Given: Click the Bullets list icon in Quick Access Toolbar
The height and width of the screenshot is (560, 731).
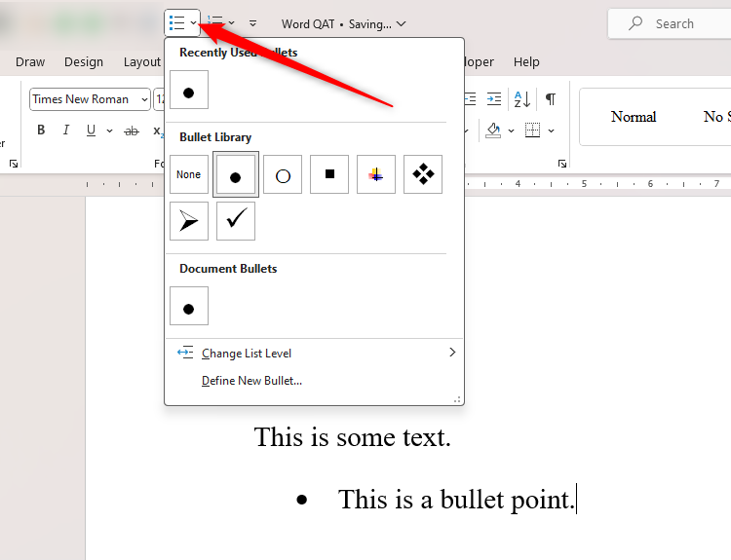Looking at the screenshot, I should (176, 22).
